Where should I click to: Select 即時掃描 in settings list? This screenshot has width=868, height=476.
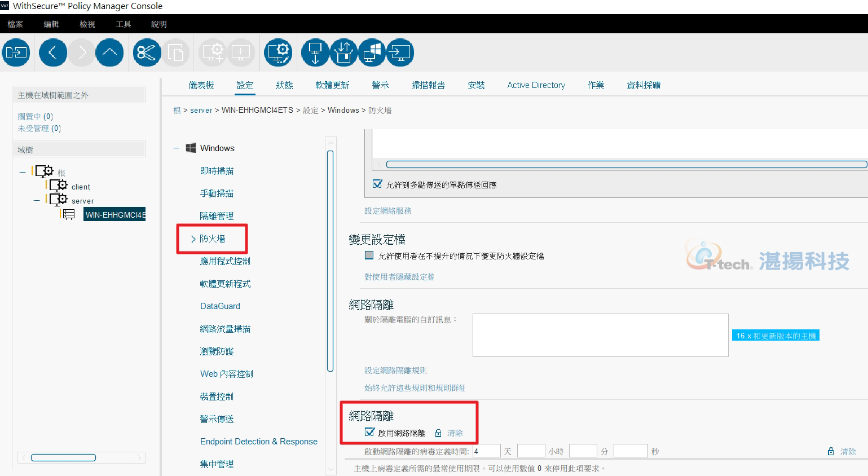coord(217,171)
